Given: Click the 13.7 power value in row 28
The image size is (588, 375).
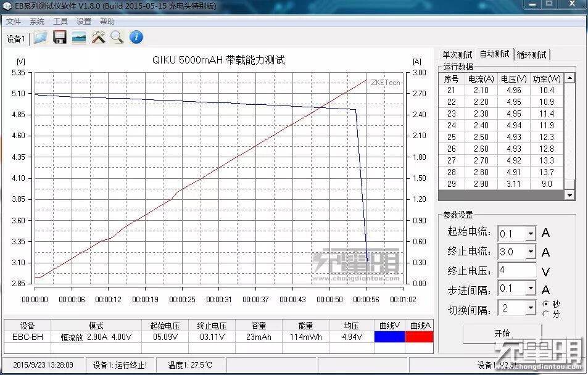Looking at the screenshot, I should [547, 172].
